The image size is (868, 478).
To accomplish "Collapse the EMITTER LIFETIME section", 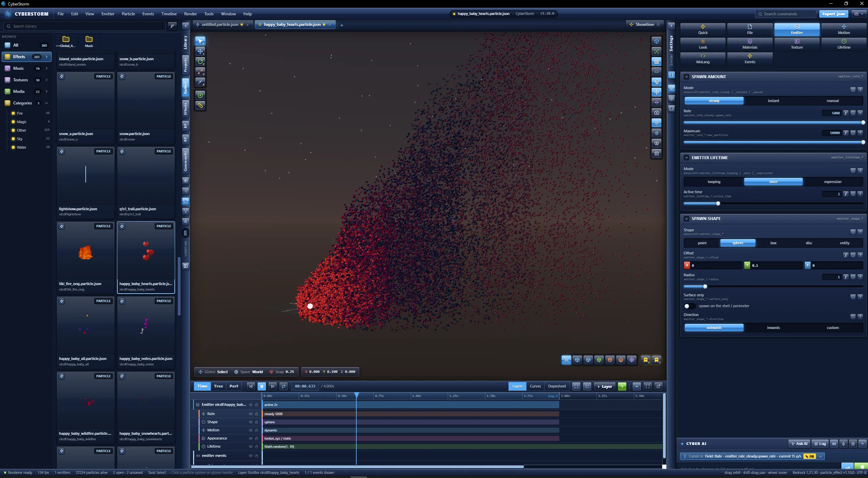I will (x=686, y=158).
